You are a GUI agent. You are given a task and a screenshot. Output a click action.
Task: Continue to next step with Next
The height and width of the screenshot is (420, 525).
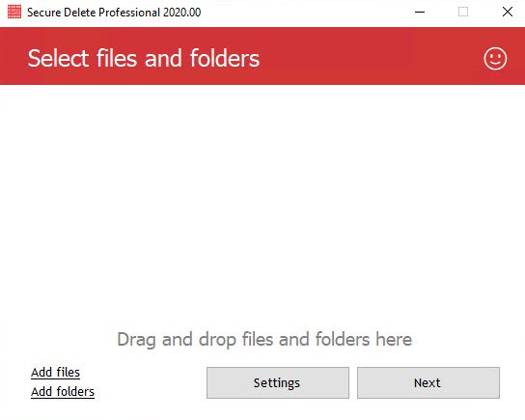[x=428, y=382]
